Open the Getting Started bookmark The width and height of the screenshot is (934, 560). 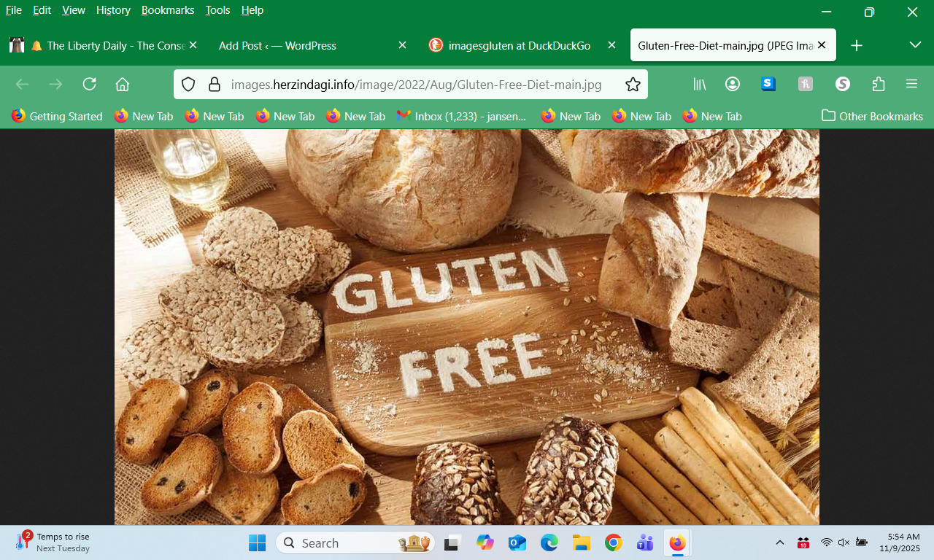[x=58, y=116]
